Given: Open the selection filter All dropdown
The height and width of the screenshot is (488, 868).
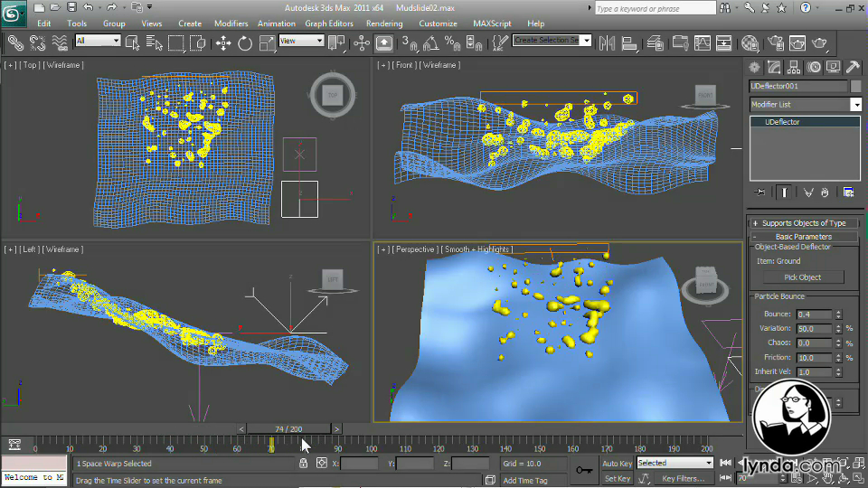Looking at the screenshot, I should coord(98,41).
